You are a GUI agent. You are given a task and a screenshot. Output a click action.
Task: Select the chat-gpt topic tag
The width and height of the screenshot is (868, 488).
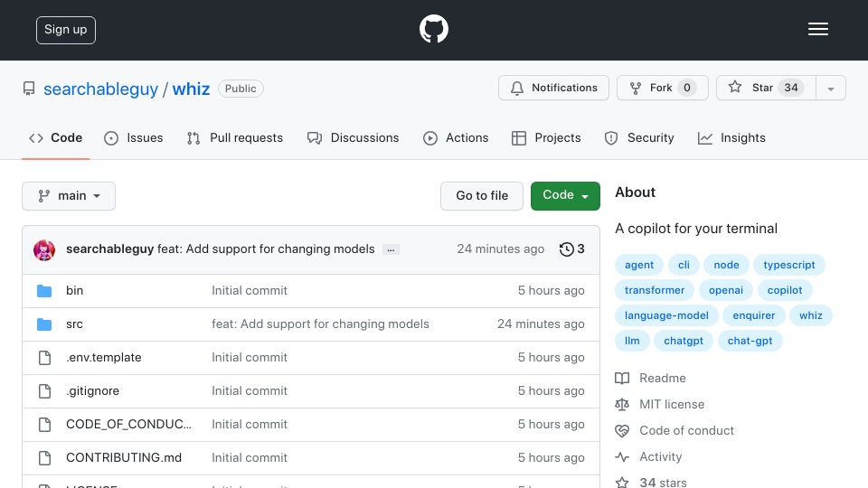click(750, 342)
